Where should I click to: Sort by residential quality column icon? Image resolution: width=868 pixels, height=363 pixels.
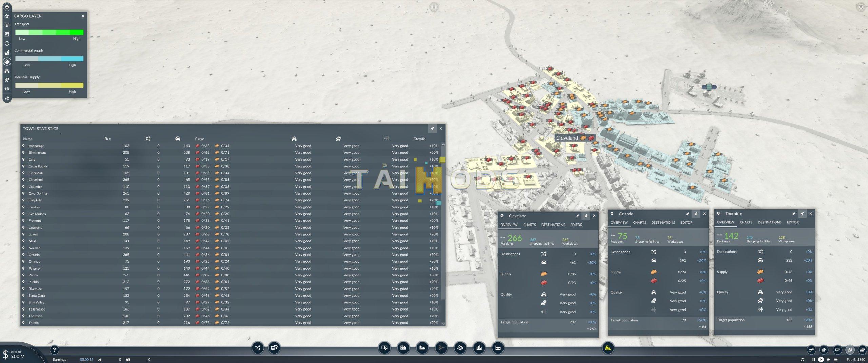click(x=294, y=138)
